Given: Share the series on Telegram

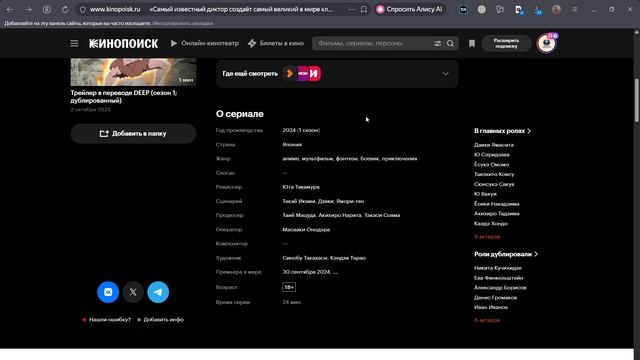Looking at the screenshot, I should (x=158, y=292).
